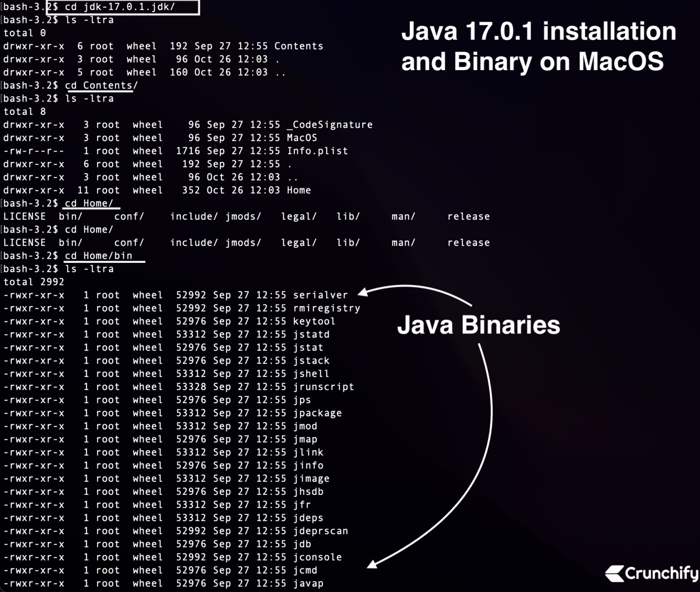Click the _CodeSignature directory name
Viewport: 700px width, 592px height.
click(329, 125)
